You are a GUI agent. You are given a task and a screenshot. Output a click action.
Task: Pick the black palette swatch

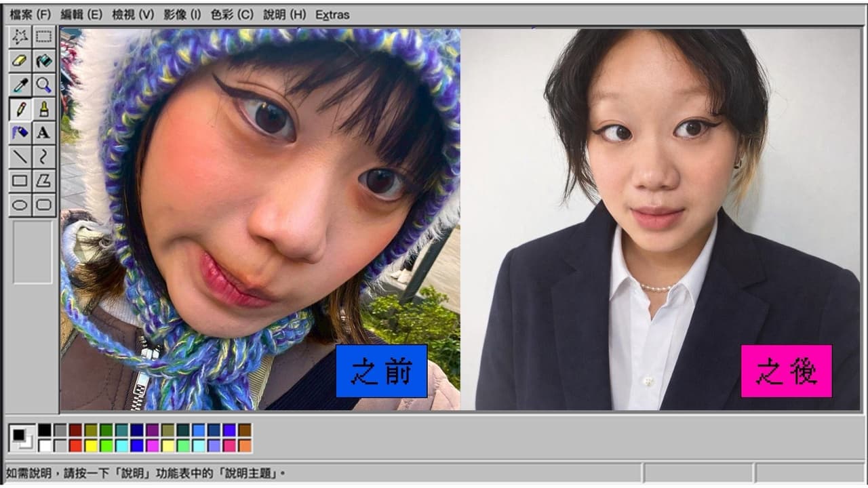[45, 430]
